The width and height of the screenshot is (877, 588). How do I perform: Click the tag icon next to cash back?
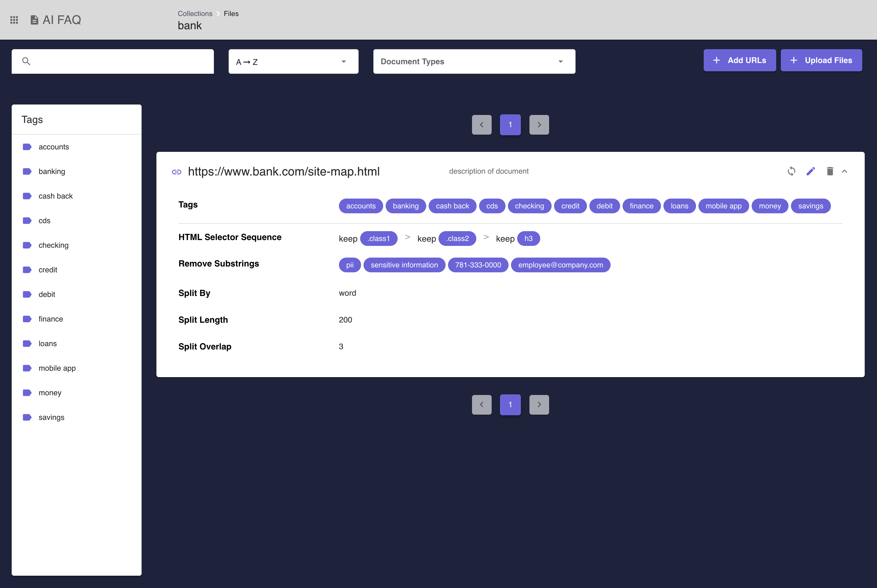click(27, 196)
